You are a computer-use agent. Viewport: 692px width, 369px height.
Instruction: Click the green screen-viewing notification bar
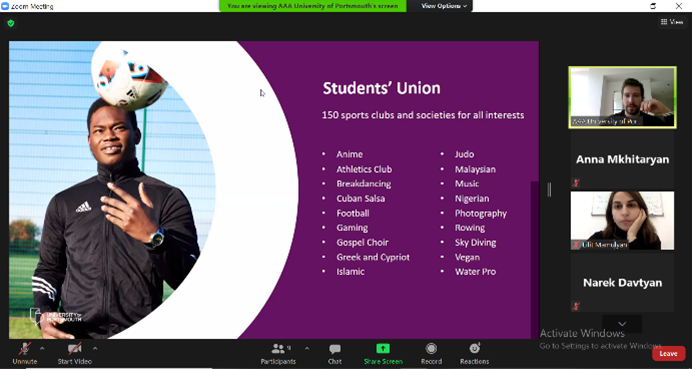coord(312,6)
